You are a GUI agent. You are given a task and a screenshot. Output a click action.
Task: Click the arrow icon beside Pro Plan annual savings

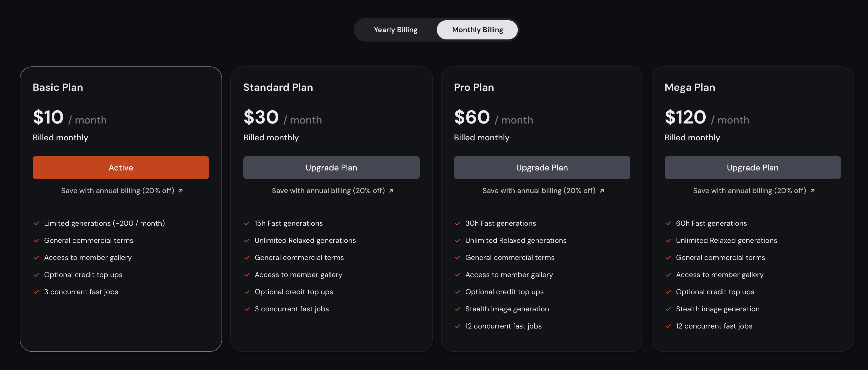click(602, 191)
